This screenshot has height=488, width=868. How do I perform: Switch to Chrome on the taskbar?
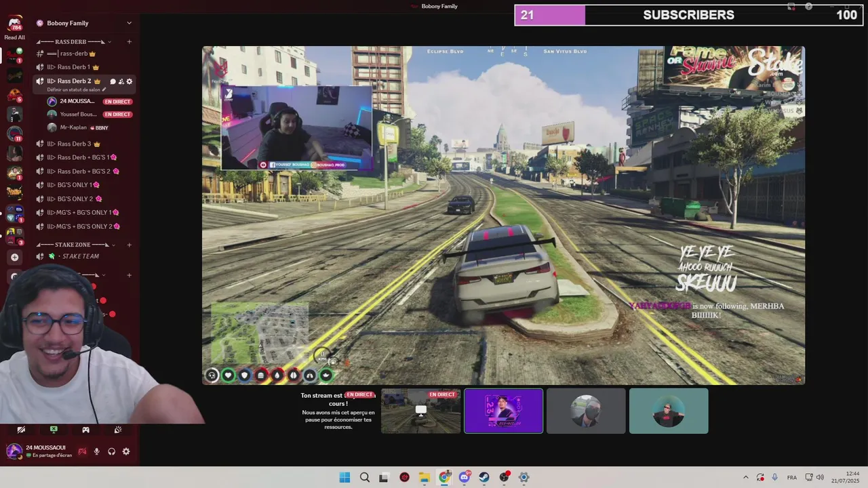(444, 477)
